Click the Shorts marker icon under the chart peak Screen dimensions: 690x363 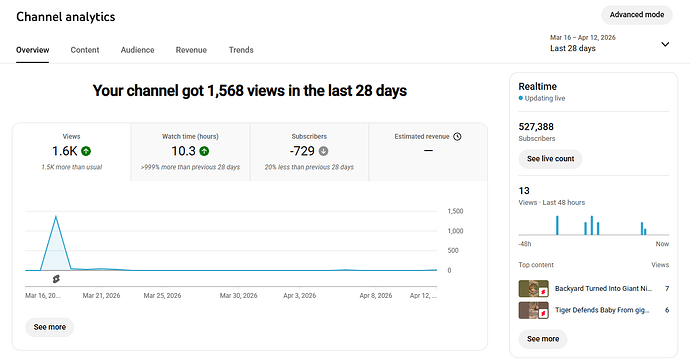[56, 279]
